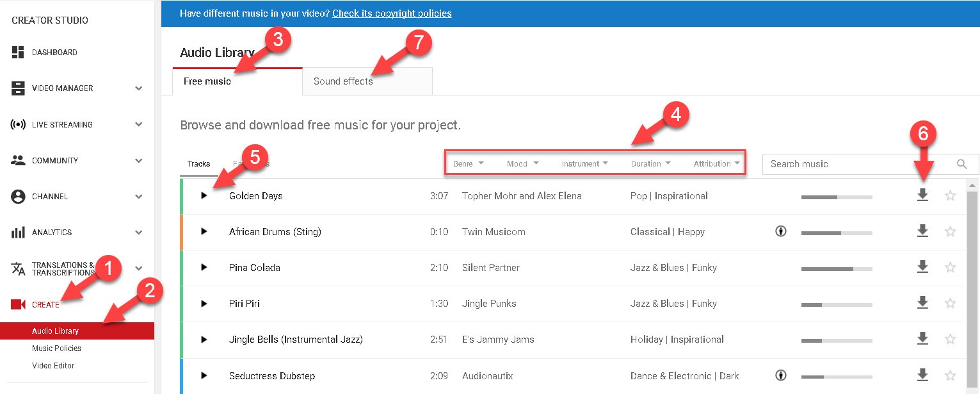Open the Dashboard panel via its icon
The height and width of the screenshot is (394, 980).
click(17, 52)
